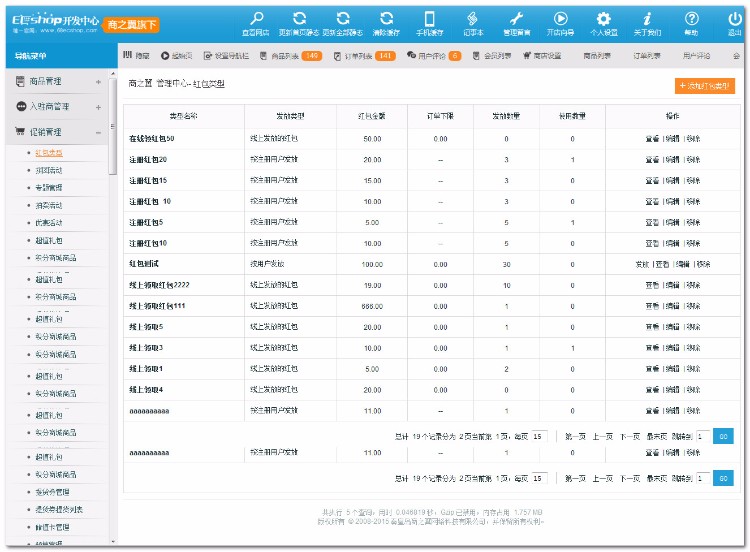Viewport: 750px width, 552px height.
Task: Click the sidebar scroll down arrow
Action: click(113, 541)
